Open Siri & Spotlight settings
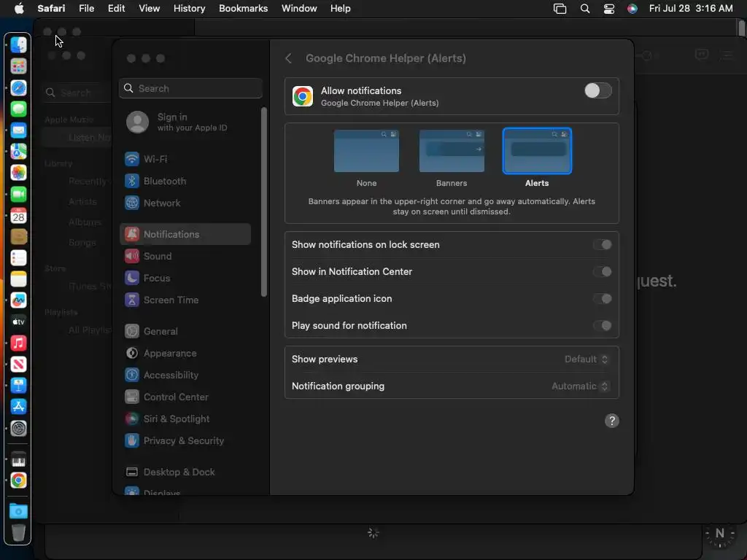The height and width of the screenshot is (560, 747). tap(185, 419)
